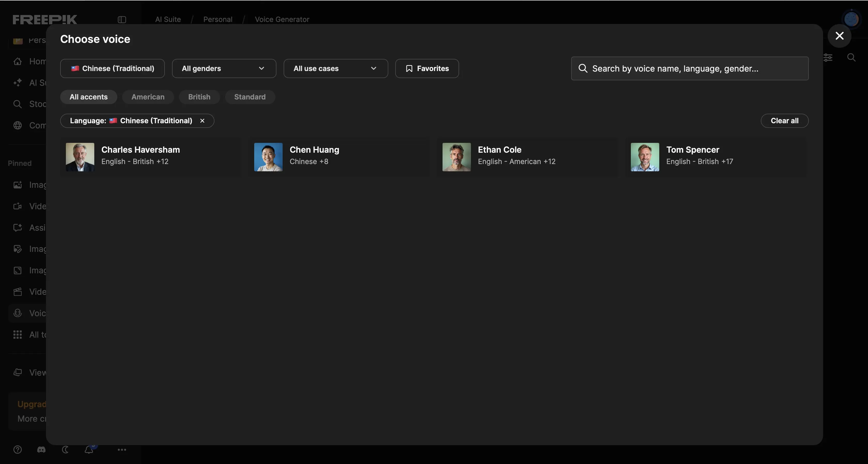Expand the All use cases dropdown
This screenshot has height=464, width=868.
[x=335, y=68]
